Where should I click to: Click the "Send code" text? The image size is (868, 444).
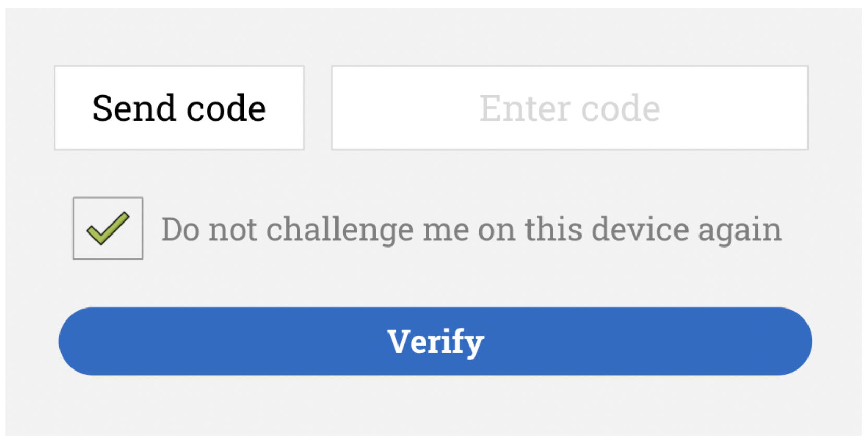pos(179,108)
